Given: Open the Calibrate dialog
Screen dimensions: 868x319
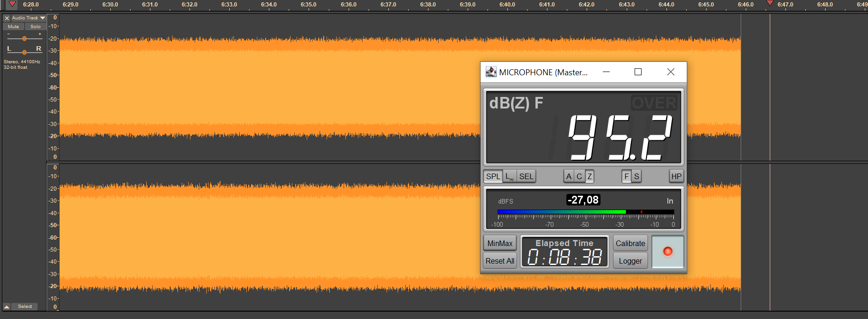Looking at the screenshot, I should tap(630, 243).
